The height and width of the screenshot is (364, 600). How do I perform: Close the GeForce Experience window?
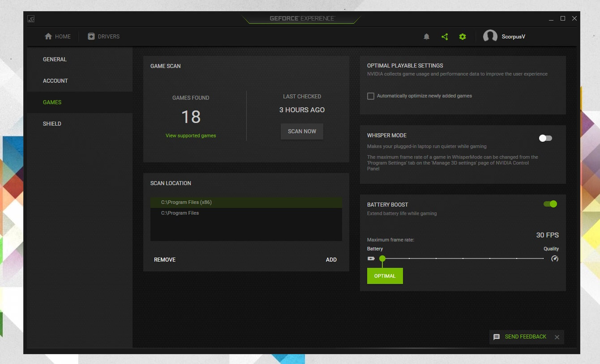(x=574, y=18)
